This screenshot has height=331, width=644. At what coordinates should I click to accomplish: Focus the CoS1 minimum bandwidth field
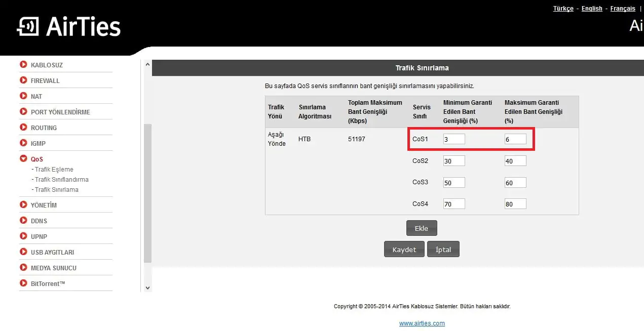(453, 139)
